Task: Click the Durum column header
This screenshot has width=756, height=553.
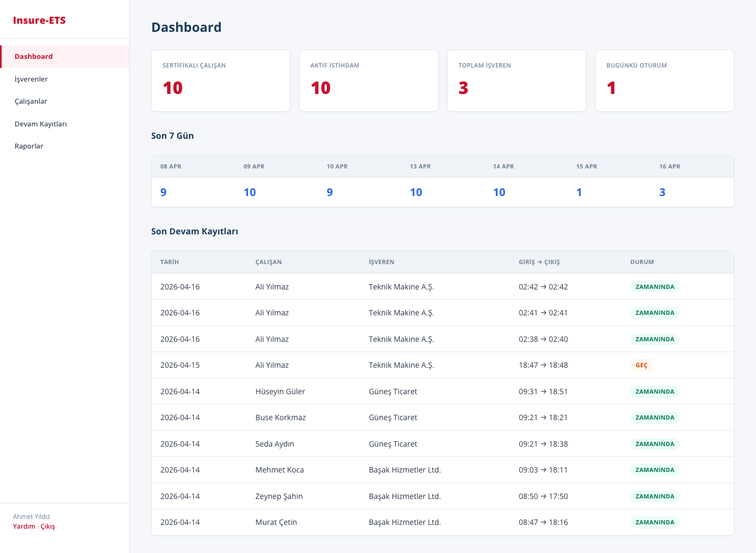Action: [x=642, y=262]
